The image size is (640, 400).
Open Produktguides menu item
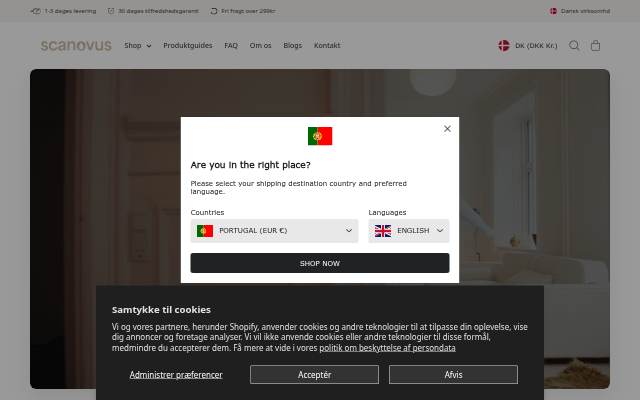click(x=188, y=45)
